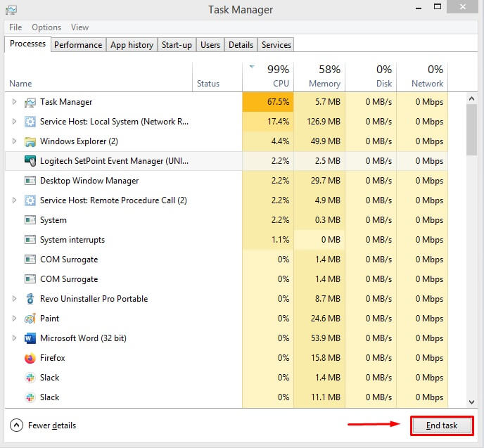Viewport: 484px width, 448px height.
Task: Expand the Paint process row
Action: pyautogui.click(x=14, y=318)
